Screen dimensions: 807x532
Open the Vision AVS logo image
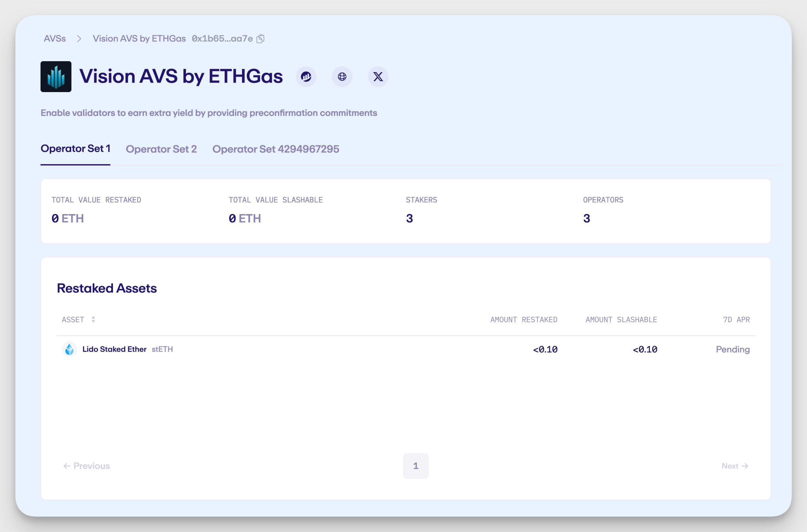(56, 77)
